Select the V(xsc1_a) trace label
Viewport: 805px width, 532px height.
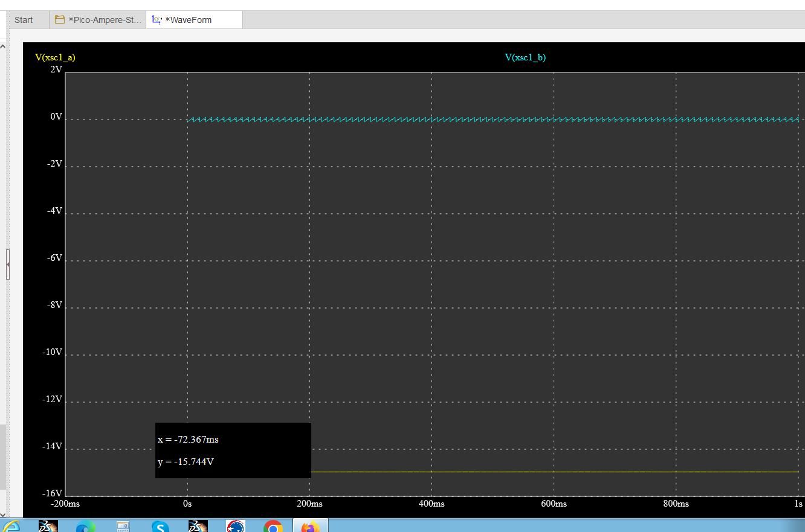coord(55,57)
